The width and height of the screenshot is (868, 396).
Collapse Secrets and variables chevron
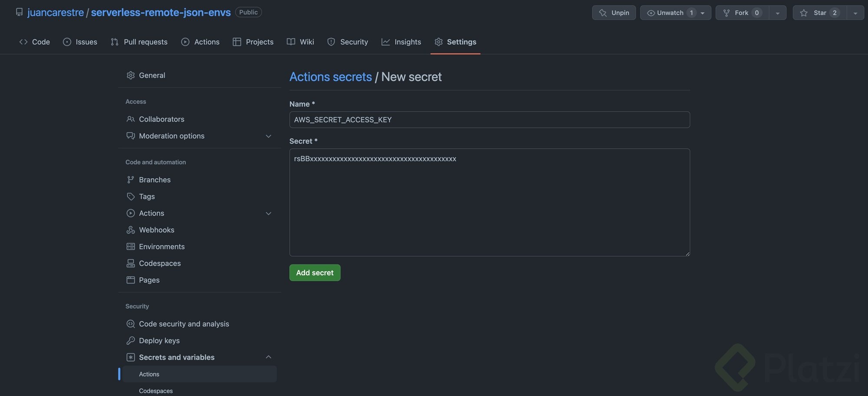[269, 357]
